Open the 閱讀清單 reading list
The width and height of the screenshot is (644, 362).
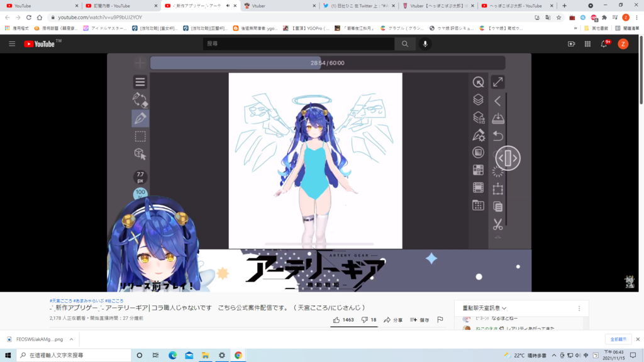click(627, 28)
